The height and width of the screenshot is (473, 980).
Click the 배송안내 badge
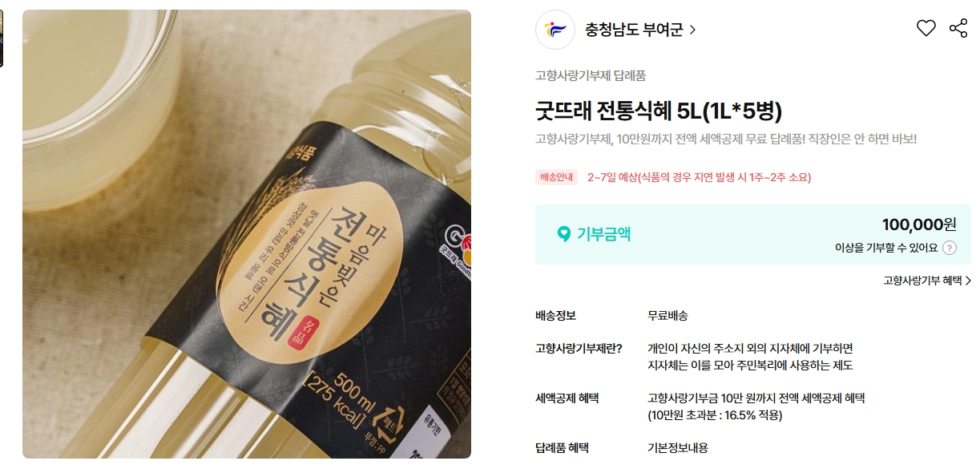pos(556,177)
